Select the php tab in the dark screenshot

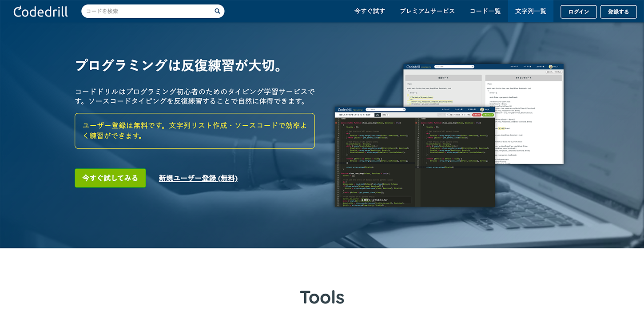click(377, 115)
